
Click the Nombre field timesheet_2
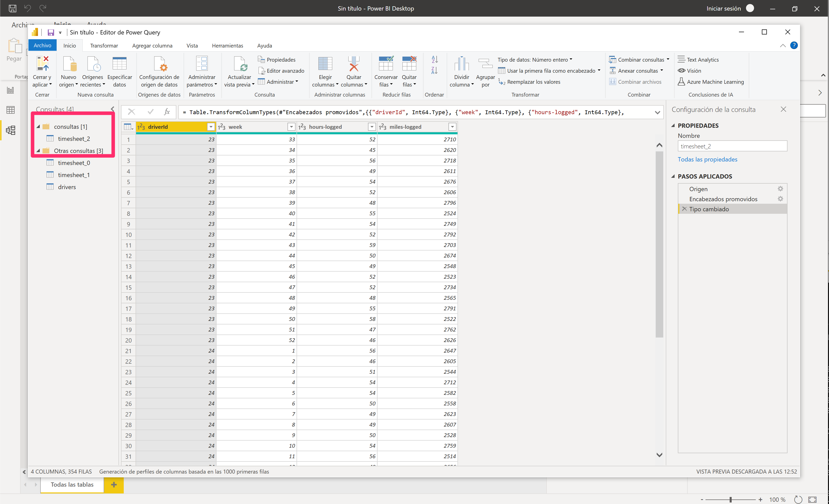[732, 146]
